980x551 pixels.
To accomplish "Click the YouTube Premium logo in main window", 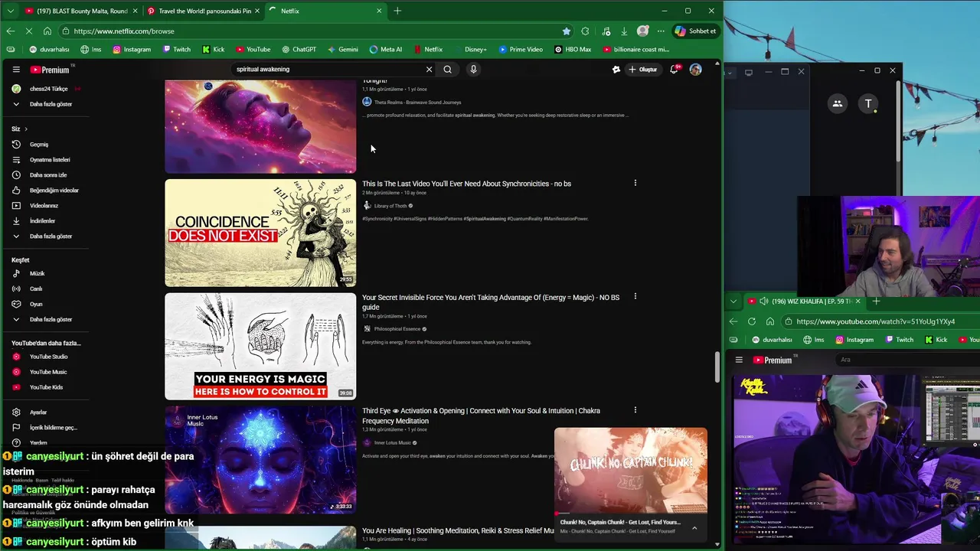I will pos(50,70).
